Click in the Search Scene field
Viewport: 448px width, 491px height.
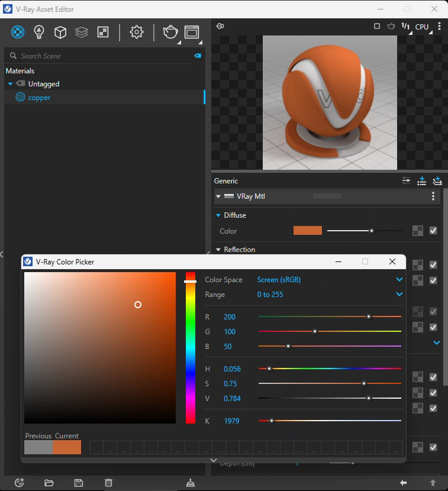[x=100, y=56]
